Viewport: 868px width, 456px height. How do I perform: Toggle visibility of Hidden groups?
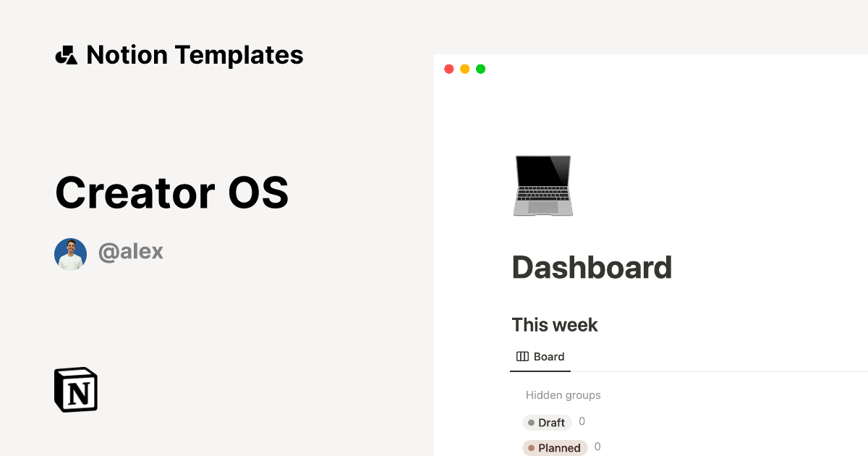(563, 394)
